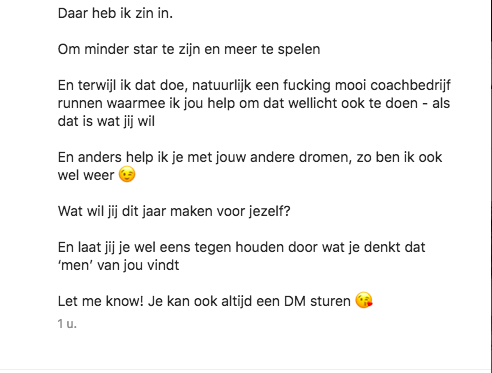Viewport: 492px width, 373px height.
Task: Click the line 'Daar heb ik zin in.'
Action: (x=115, y=14)
